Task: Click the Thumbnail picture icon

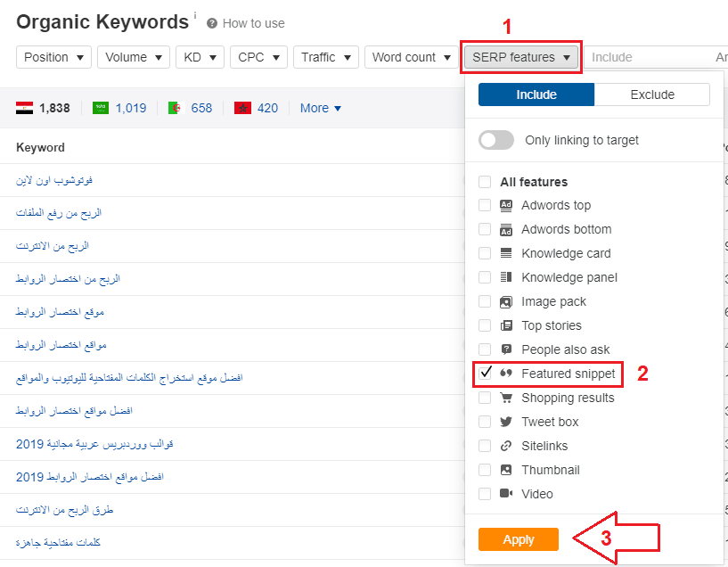Action: (x=506, y=470)
